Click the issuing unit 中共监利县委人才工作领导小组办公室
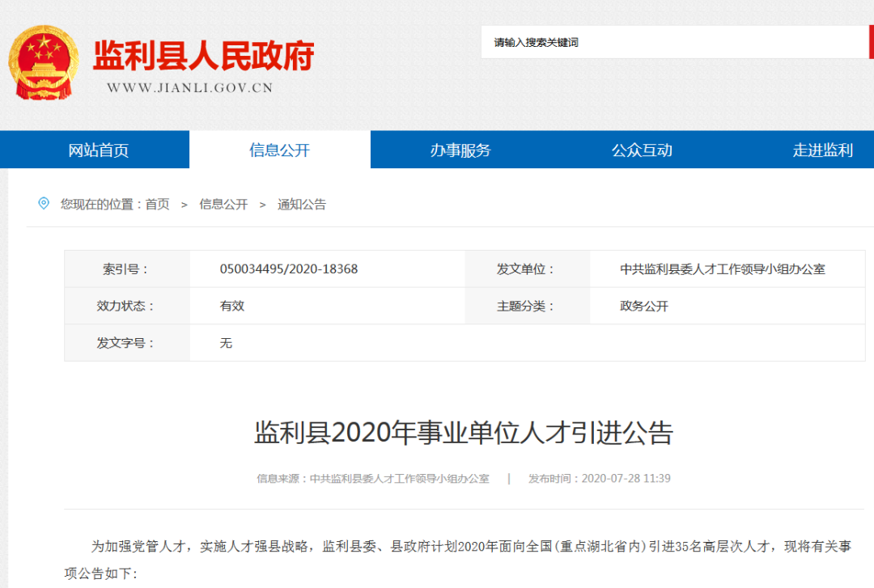Screen dimensions: 874x588 coord(723,269)
